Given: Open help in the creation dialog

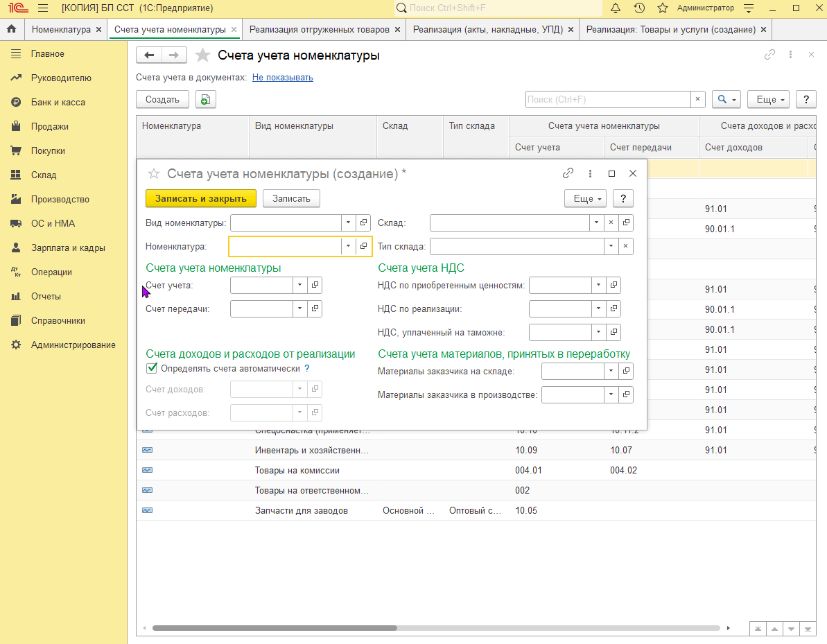Looking at the screenshot, I should pos(623,198).
